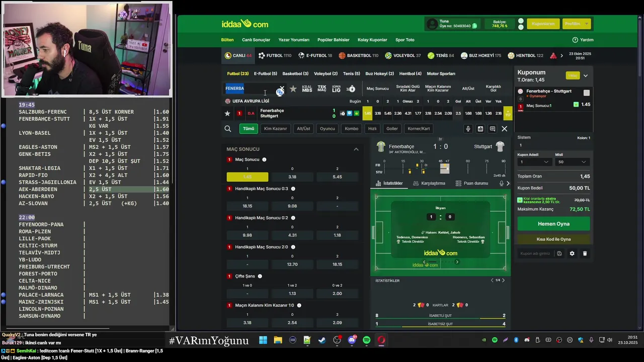Switch to Karşılaştırma tab

tap(429, 184)
